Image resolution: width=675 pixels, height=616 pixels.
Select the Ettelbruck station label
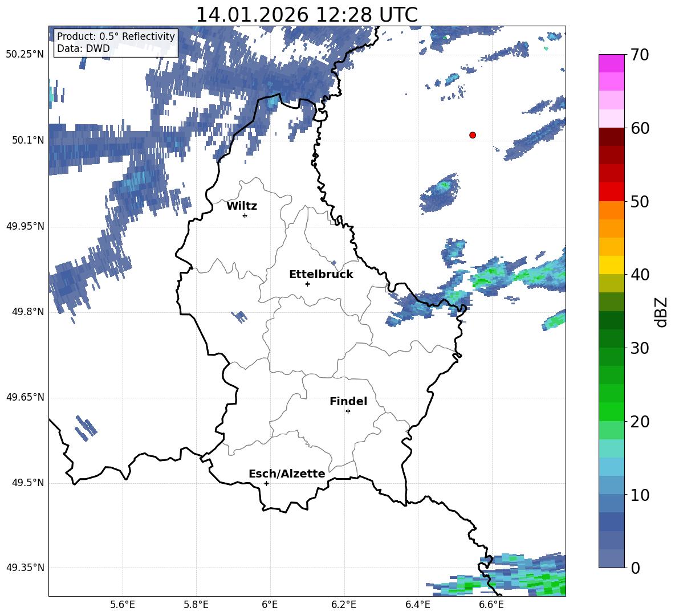click(321, 275)
